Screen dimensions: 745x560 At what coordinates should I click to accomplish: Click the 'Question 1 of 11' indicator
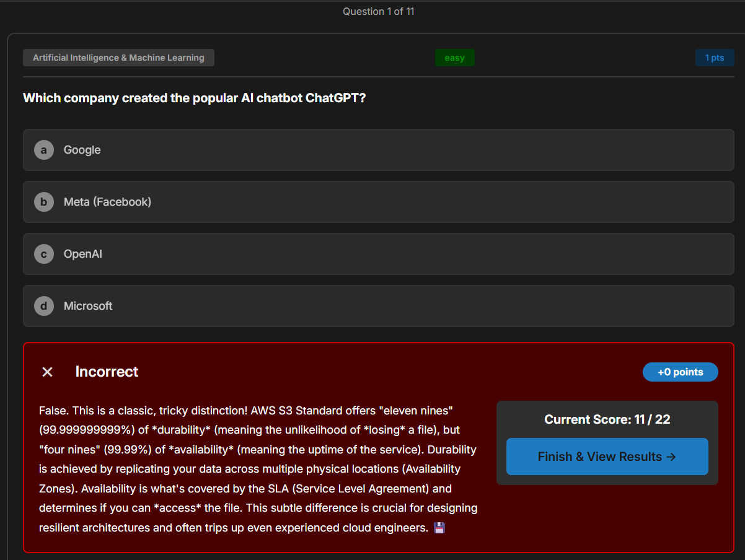(x=378, y=11)
